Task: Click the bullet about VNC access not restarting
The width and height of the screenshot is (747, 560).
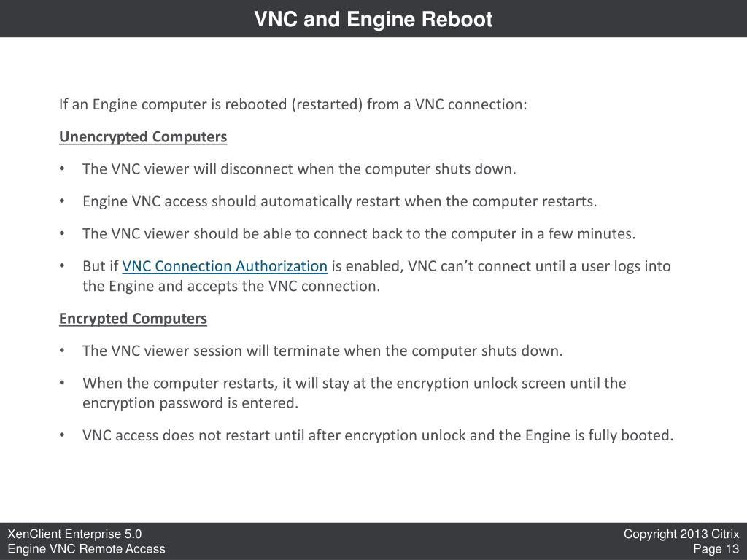Action: click(x=378, y=436)
